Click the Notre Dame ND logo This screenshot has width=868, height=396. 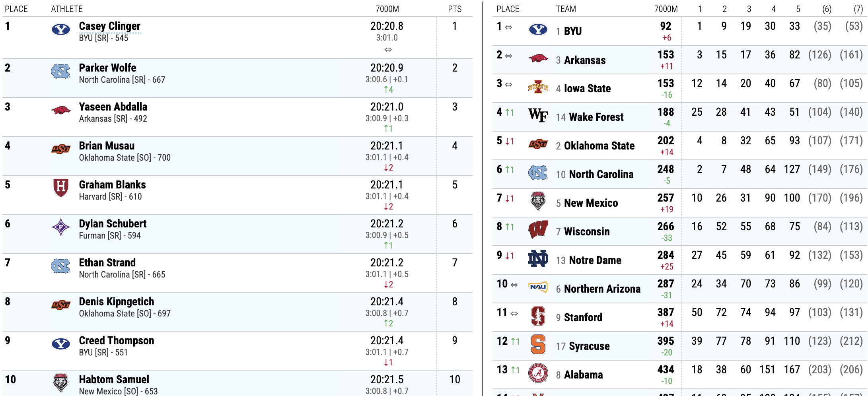pos(538,258)
